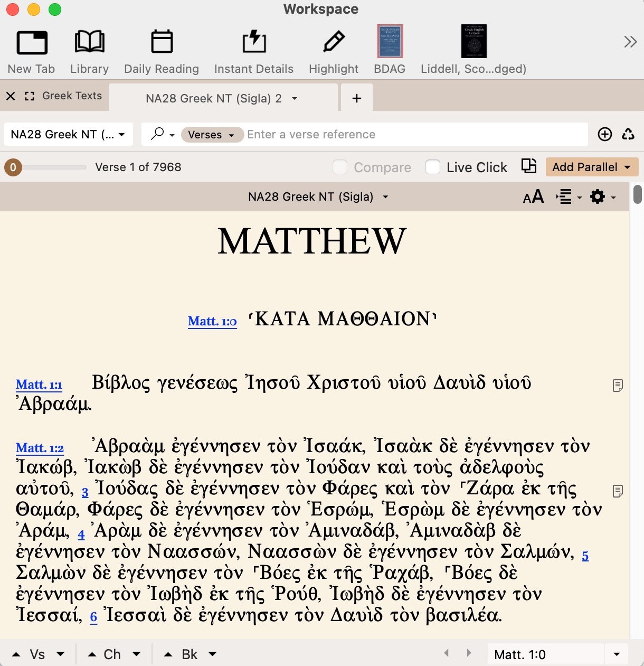The height and width of the screenshot is (666, 644).
Task: Add a new tab with plus button
Action: coord(357,98)
